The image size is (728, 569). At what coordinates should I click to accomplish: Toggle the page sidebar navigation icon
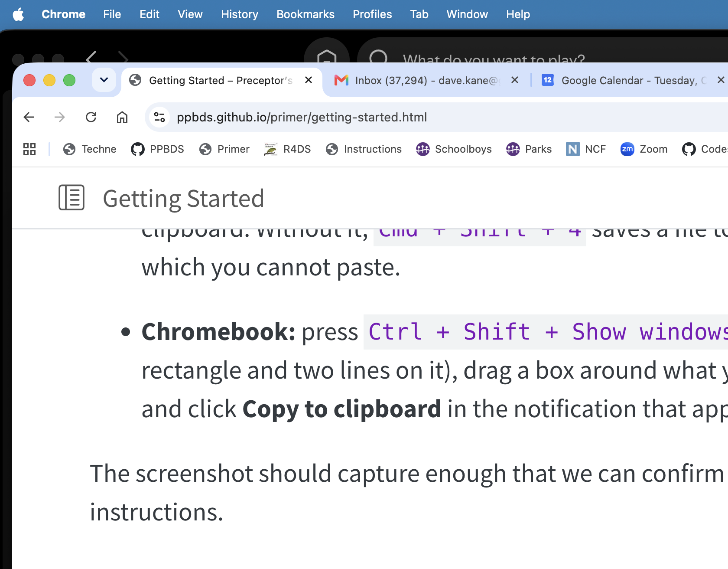point(71,198)
